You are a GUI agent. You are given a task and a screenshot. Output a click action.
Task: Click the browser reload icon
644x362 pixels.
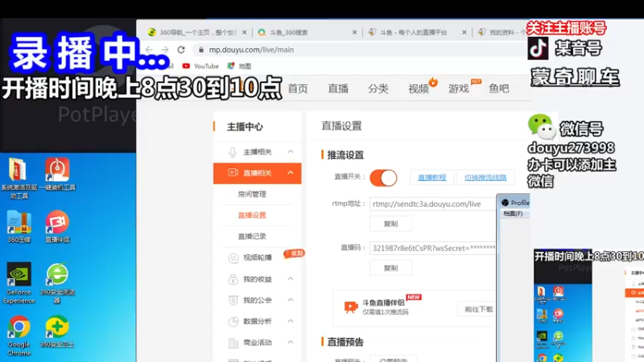(x=181, y=50)
